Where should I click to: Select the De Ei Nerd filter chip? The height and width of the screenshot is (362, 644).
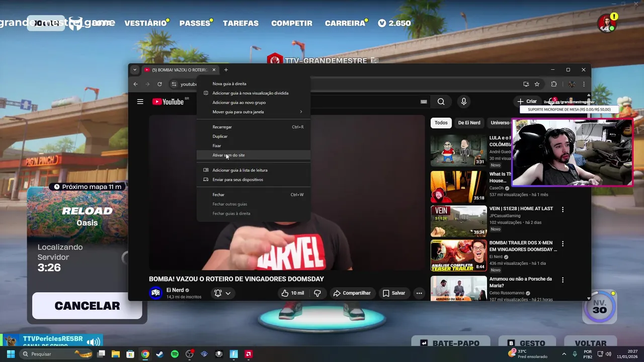(469, 123)
